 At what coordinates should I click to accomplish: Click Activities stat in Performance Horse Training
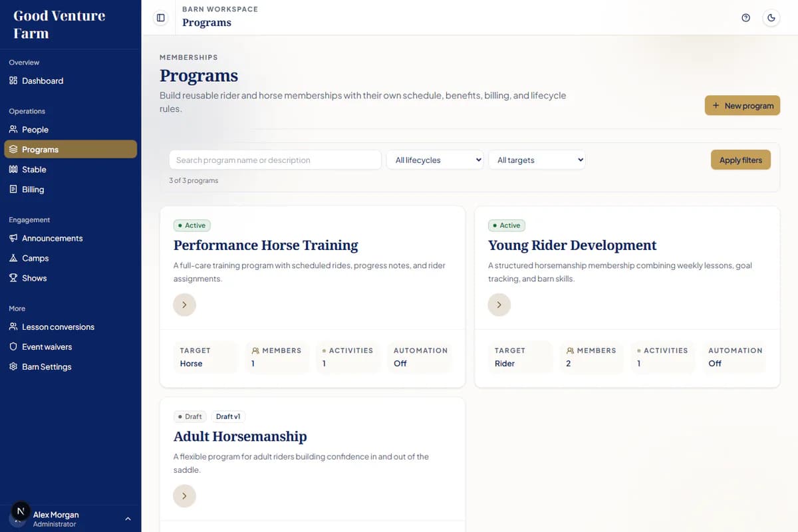click(348, 356)
